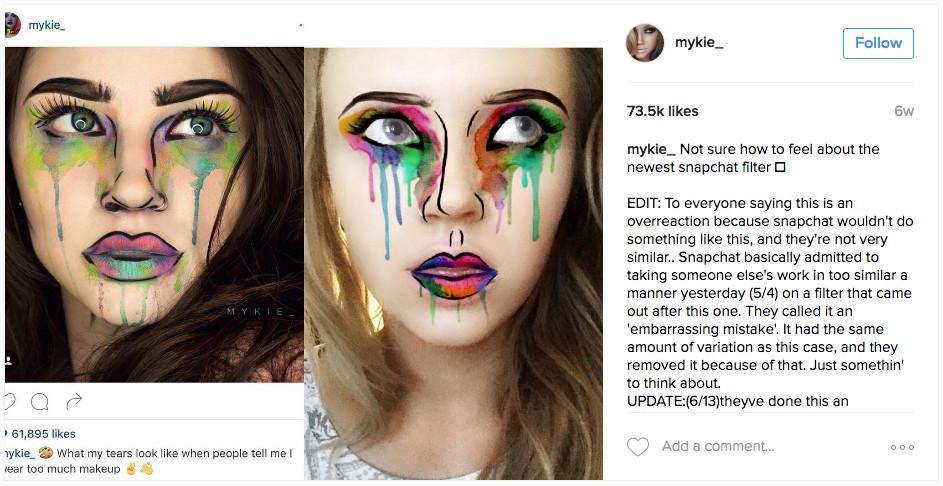
Task: Open the large profile avatar beside the Follow button
Action: click(645, 43)
